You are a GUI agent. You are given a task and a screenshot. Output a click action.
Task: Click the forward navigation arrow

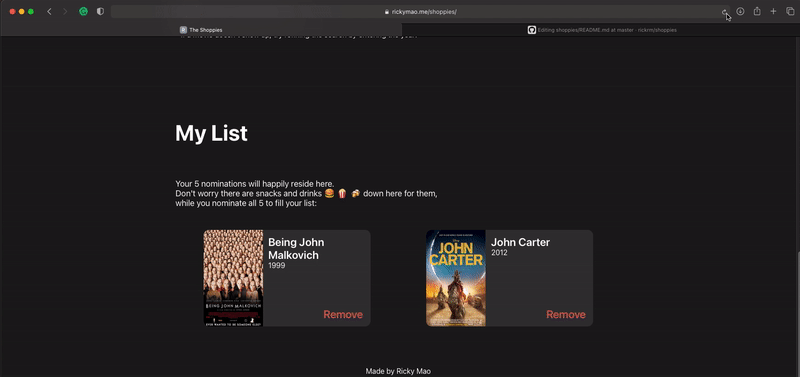tap(65, 12)
